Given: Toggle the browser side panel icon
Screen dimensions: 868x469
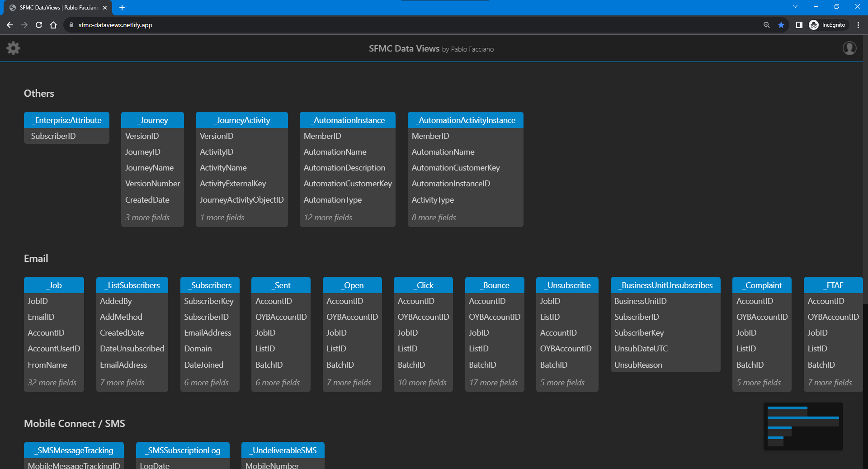Looking at the screenshot, I should tap(799, 25).
